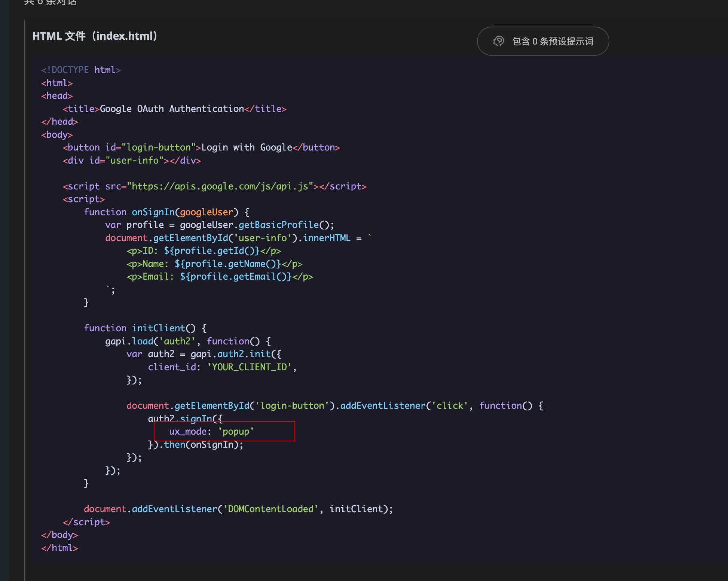The height and width of the screenshot is (581, 728).
Task: Click the client_id: 'YOUR_CLIENT_ID' line
Action: coord(222,367)
